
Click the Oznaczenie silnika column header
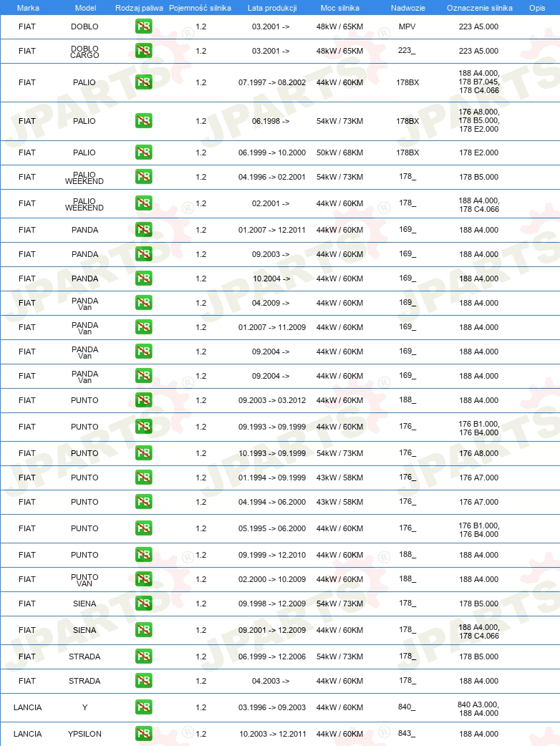[x=480, y=8]
